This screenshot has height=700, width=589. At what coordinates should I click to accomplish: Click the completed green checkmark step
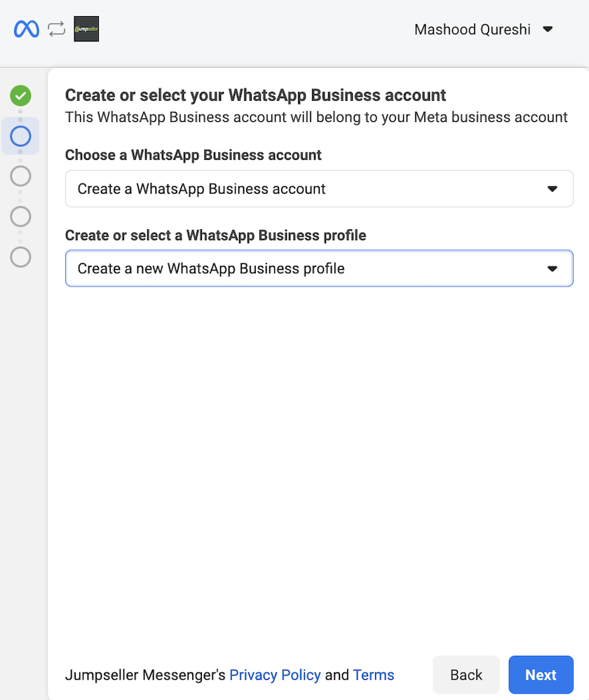click(x=20, y=95)
